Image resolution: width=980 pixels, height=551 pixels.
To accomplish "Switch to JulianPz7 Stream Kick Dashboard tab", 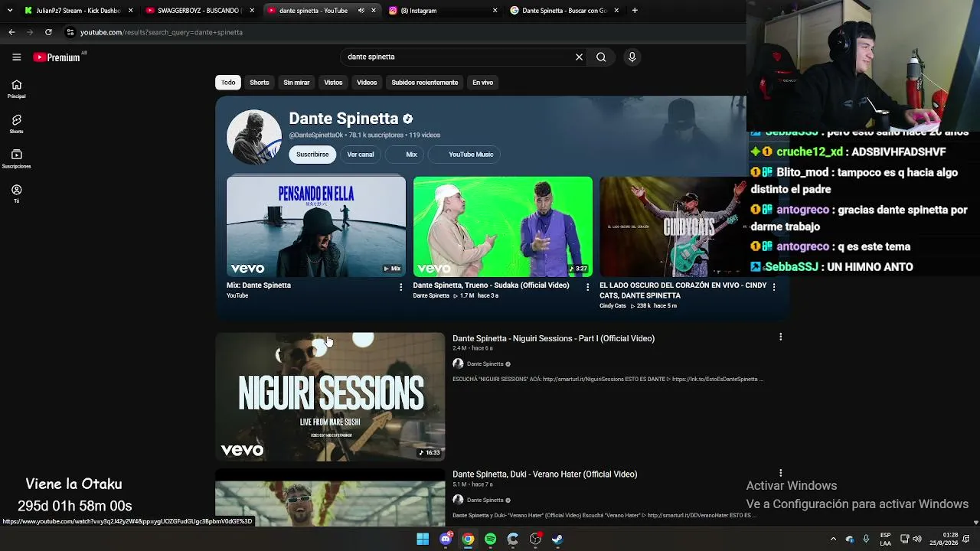I will [79, 11].
